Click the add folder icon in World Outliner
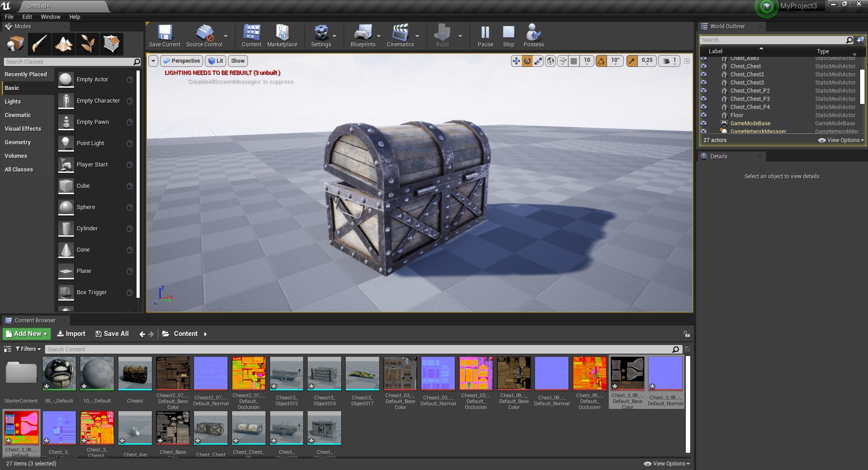868x470 pixels. (860, 40)
